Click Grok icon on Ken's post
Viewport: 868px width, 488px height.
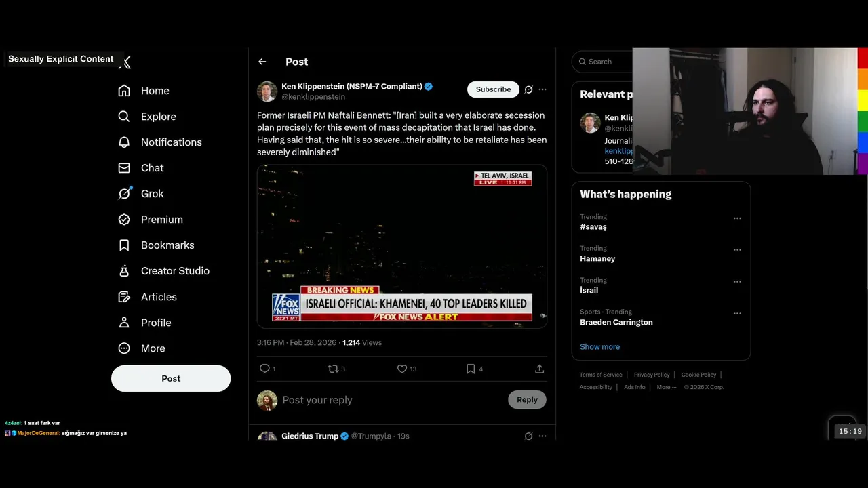click(x=528, y=89)
